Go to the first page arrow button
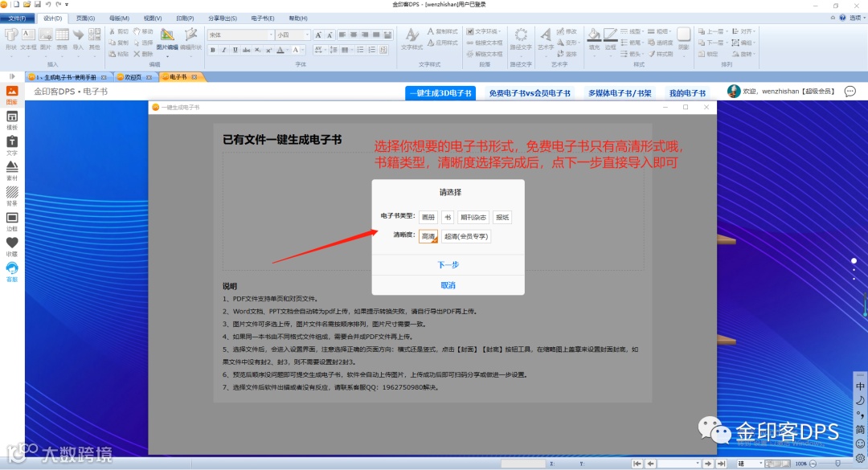 coord(637,464)
